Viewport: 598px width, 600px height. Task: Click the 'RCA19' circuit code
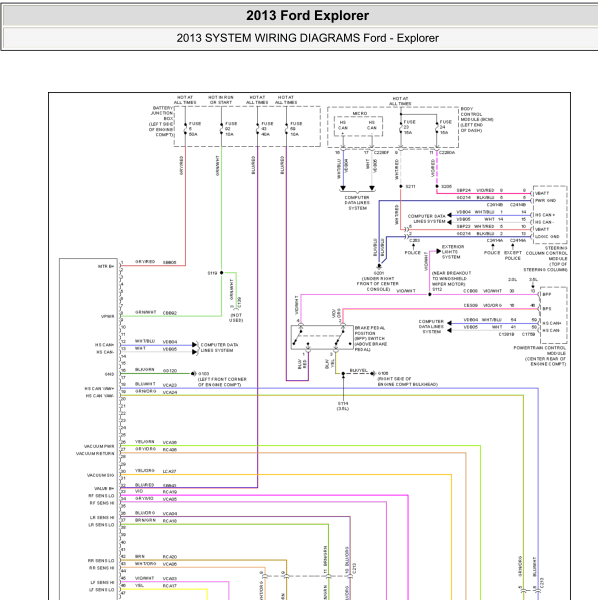(x=169, y=492)
